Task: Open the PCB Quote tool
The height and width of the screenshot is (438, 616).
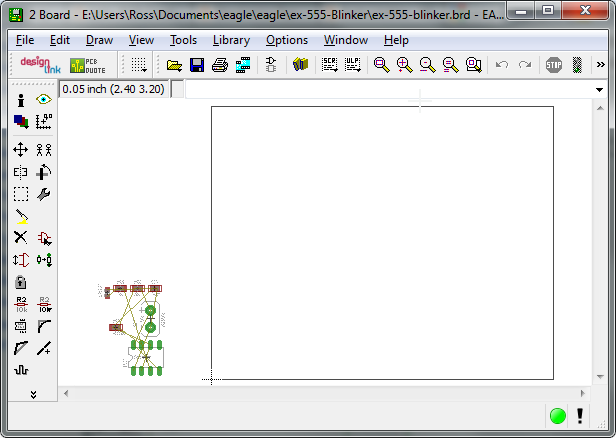Action: (88, 66)
